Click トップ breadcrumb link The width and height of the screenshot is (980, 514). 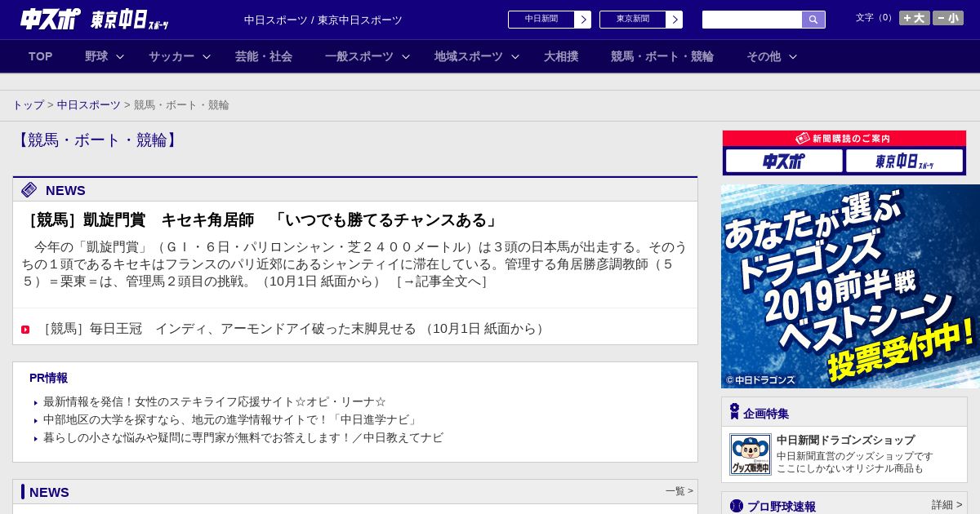28,105
